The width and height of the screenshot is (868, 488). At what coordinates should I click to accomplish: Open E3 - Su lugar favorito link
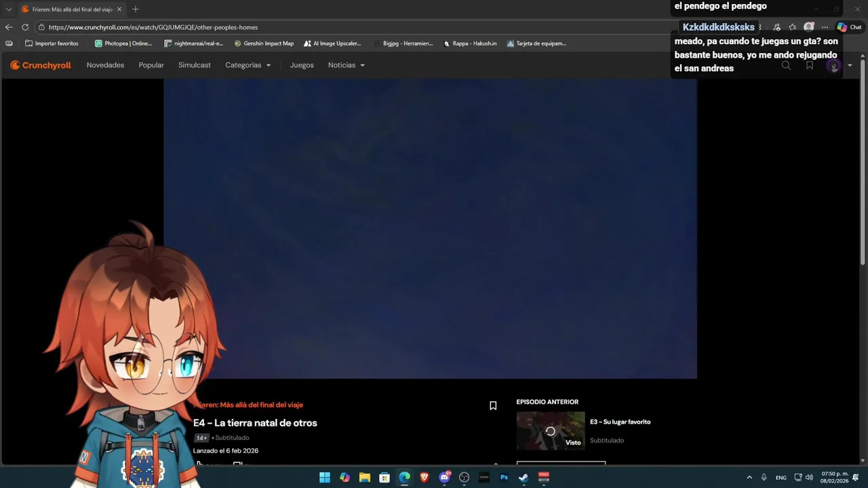coord(620,422)
